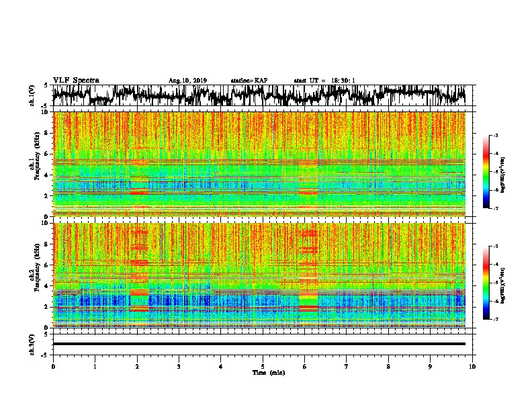This screenshot has width=532, height=411.
Task: Click the final time axis tick "10"
Action: (472, 367)
